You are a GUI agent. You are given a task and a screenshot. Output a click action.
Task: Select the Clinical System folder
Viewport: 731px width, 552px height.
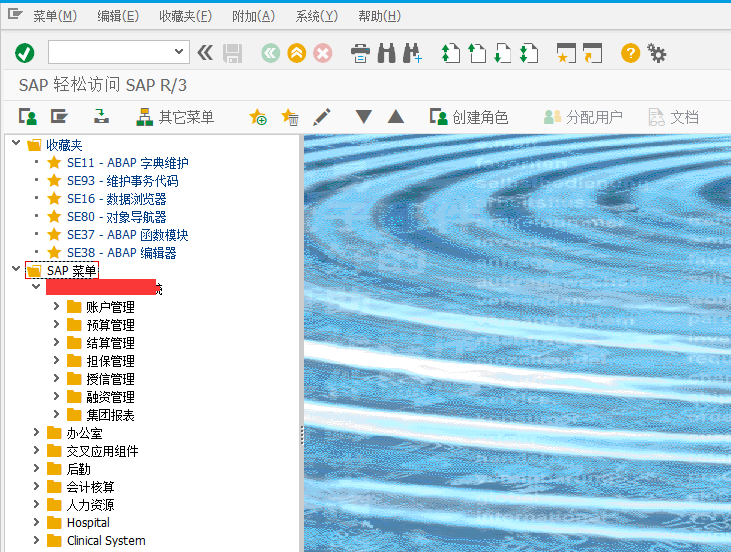106,541
